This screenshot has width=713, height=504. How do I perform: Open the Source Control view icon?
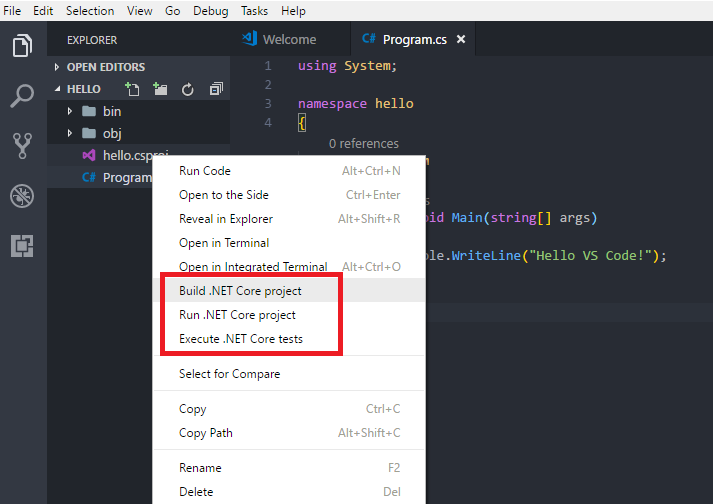click(22, 146)
